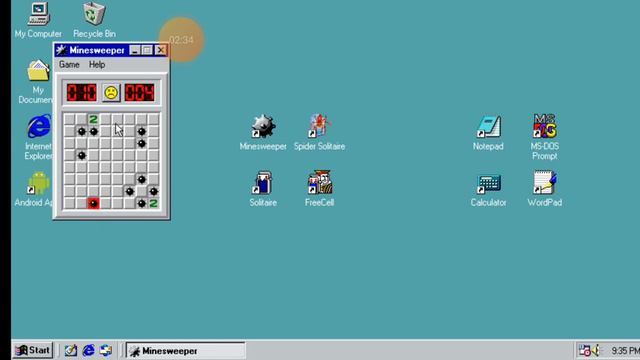Click the 9:35 PM taskbar clock
The width and height of the screenshot is (640, 360).
tap(625, 351)
